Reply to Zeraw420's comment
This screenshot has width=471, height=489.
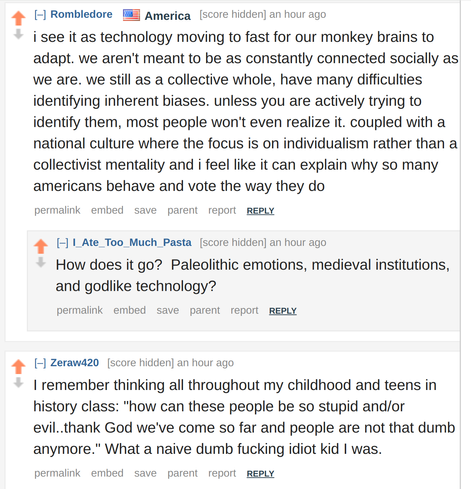pyautogui.click(x=260, y=474)
